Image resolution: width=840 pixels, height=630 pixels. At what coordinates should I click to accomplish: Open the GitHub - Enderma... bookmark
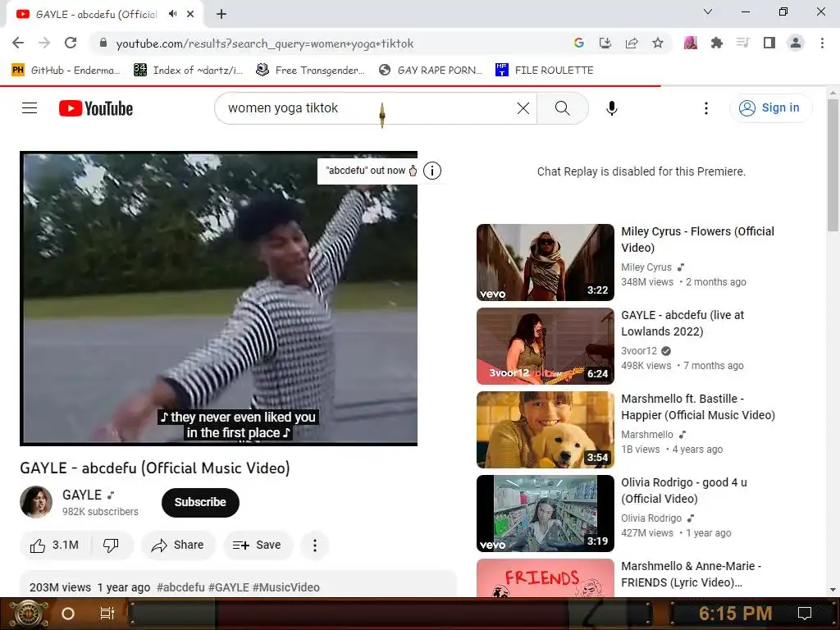tap(66, 70)
